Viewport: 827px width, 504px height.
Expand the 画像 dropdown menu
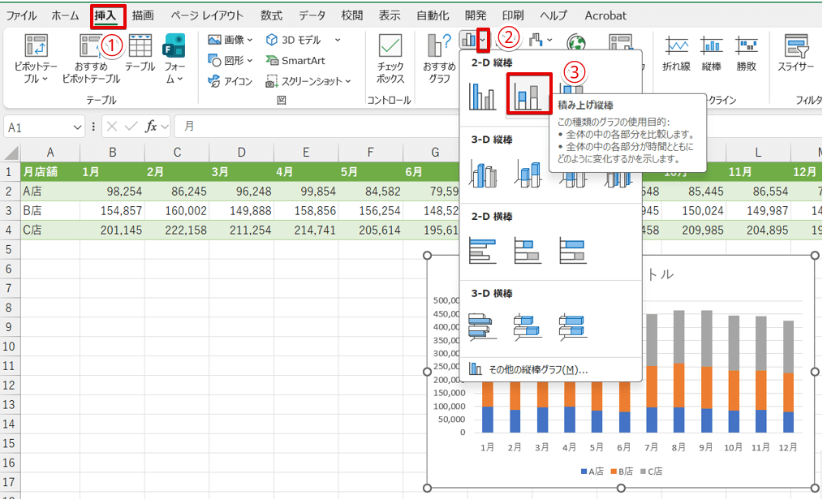(249, 39)
